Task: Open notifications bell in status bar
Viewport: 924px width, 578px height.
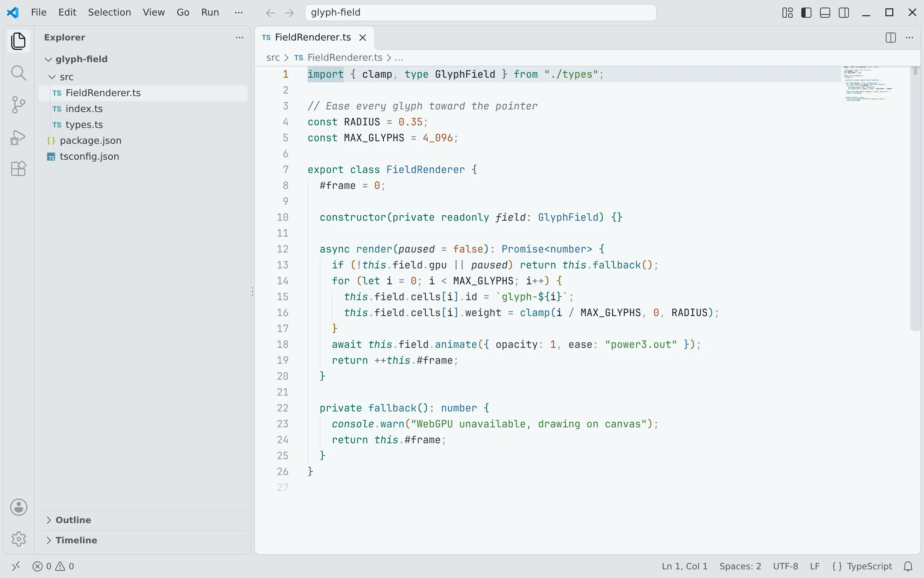Action: [908, 566]
